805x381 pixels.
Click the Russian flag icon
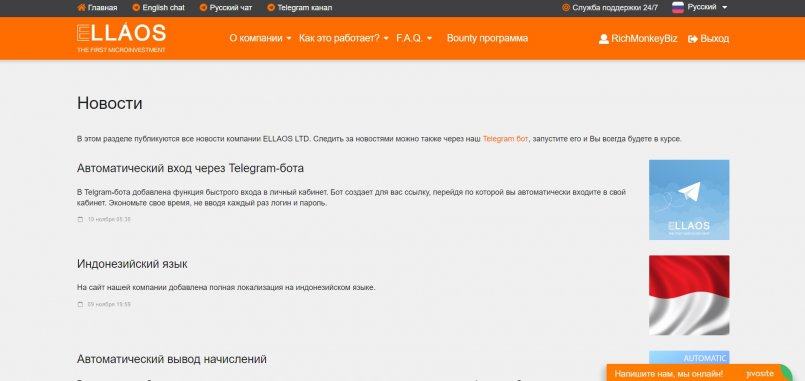[678, 7]
